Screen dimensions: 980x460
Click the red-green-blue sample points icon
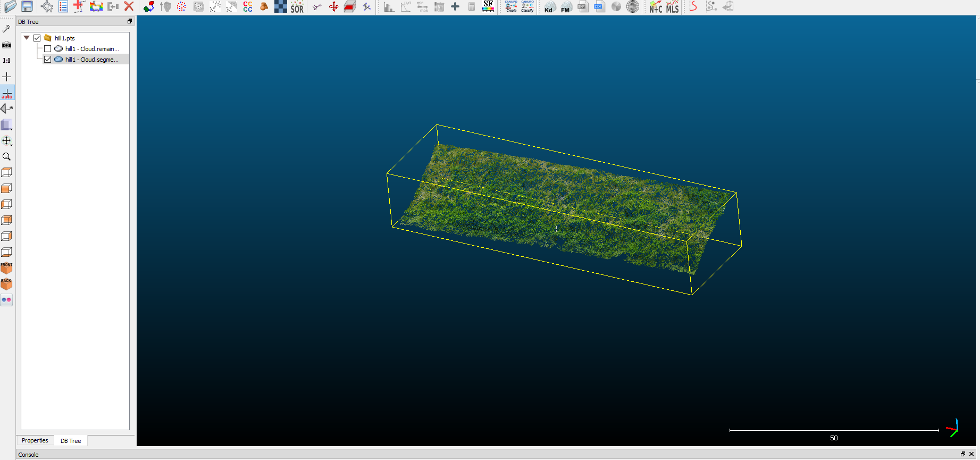149,6
